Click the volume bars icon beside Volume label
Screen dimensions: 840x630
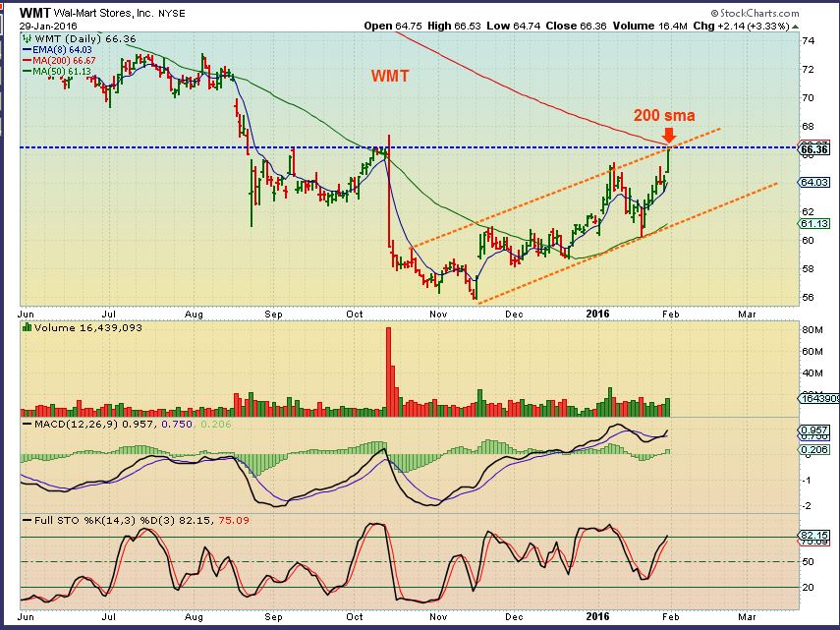pyautogui.click(x=27, y=326)
